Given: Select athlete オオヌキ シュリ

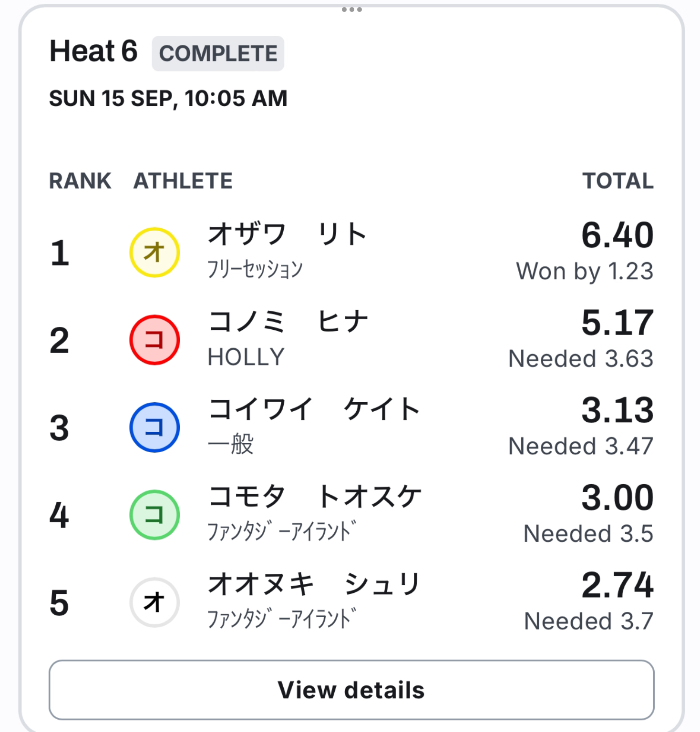Looking at the screenshot, I should click(314, 584).
